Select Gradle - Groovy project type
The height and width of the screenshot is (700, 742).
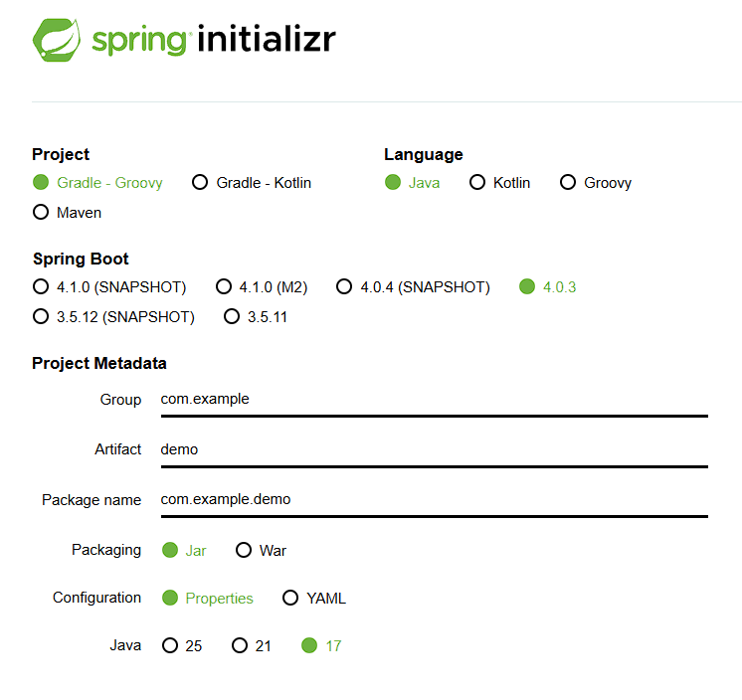(x=41, y=183)
